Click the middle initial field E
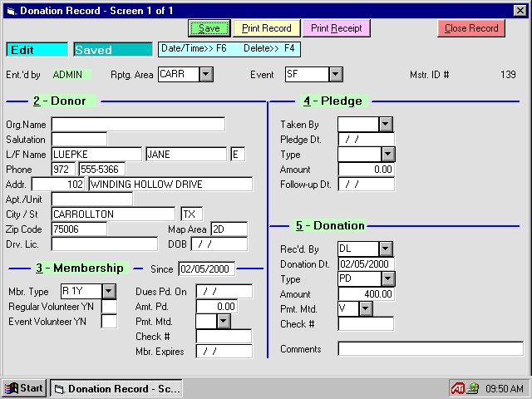The image size is (532, 399). tap(238, 155)
